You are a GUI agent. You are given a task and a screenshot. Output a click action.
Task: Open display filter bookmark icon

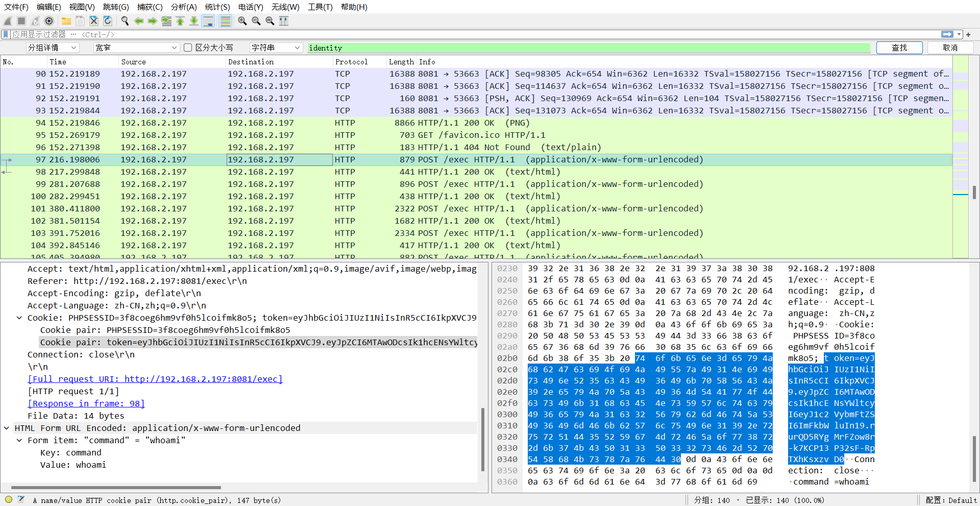point(6,34)
